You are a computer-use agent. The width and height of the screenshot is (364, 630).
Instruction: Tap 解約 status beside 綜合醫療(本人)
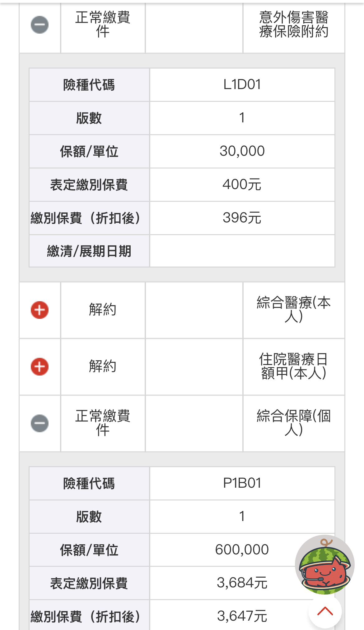point(103,310)
